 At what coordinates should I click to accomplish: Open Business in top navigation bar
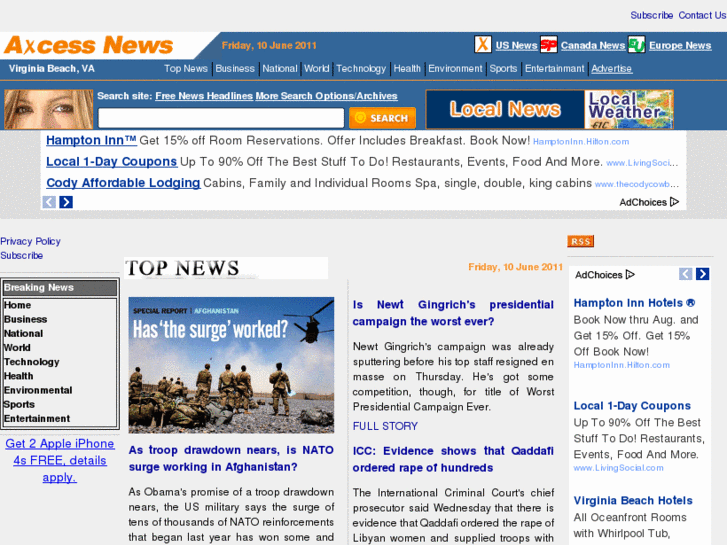pos(235,69)
